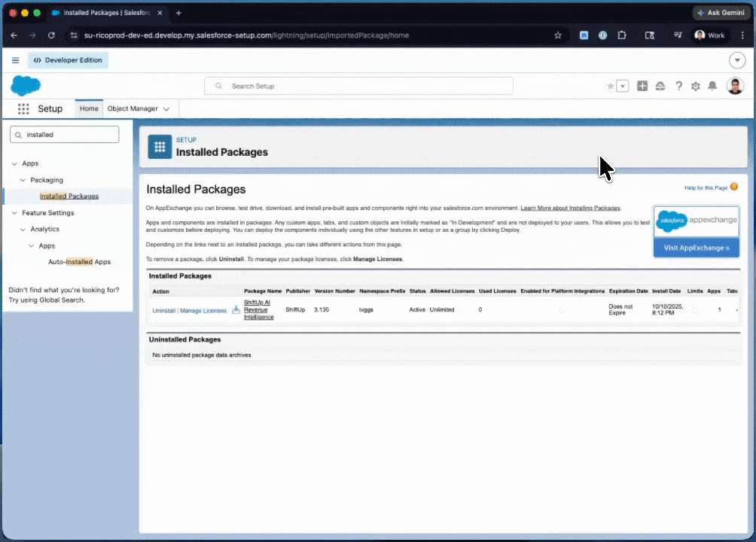The image size is (756, 542).
Task: Click the Does not Expire cell
Action: (620, 309)
